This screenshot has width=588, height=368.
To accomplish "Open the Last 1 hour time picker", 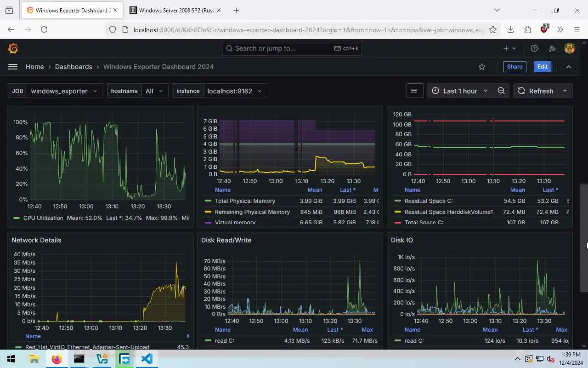I will (x=459, y=91).
